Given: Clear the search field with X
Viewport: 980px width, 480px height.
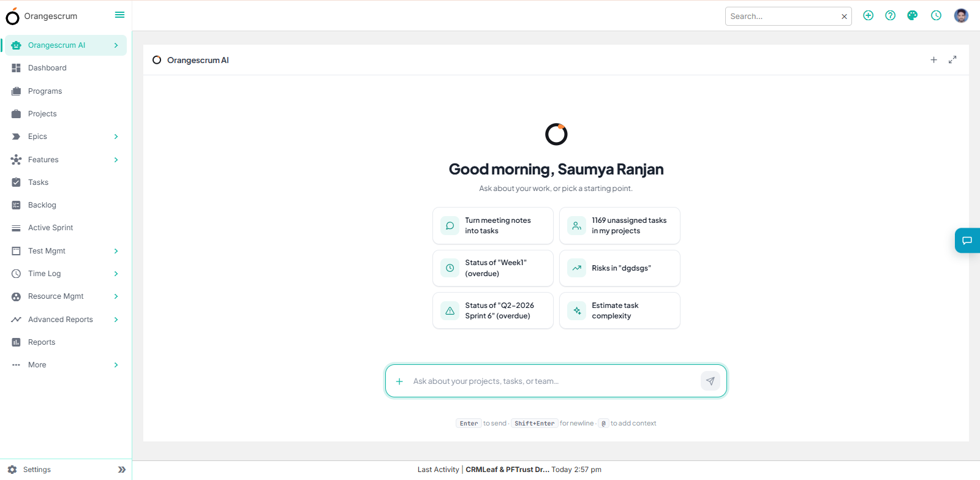Looking at the screenshot, I should coord(844,17).
